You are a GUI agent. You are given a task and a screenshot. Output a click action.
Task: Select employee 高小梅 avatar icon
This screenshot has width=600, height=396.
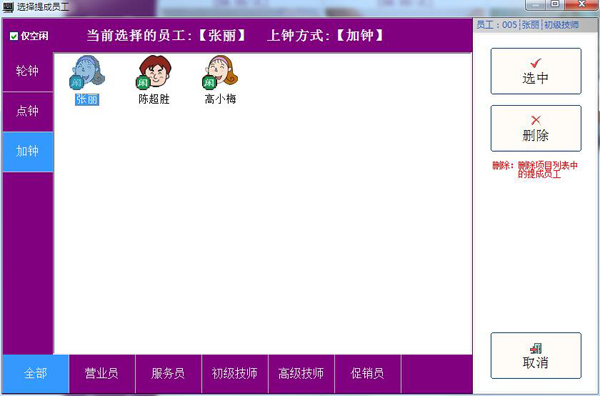pos(220,72)
